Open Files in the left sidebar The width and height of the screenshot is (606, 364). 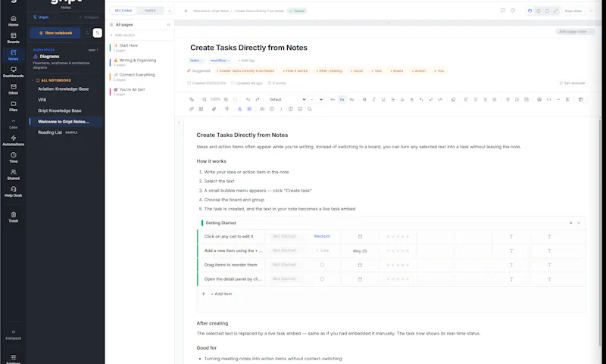(13, 106)
